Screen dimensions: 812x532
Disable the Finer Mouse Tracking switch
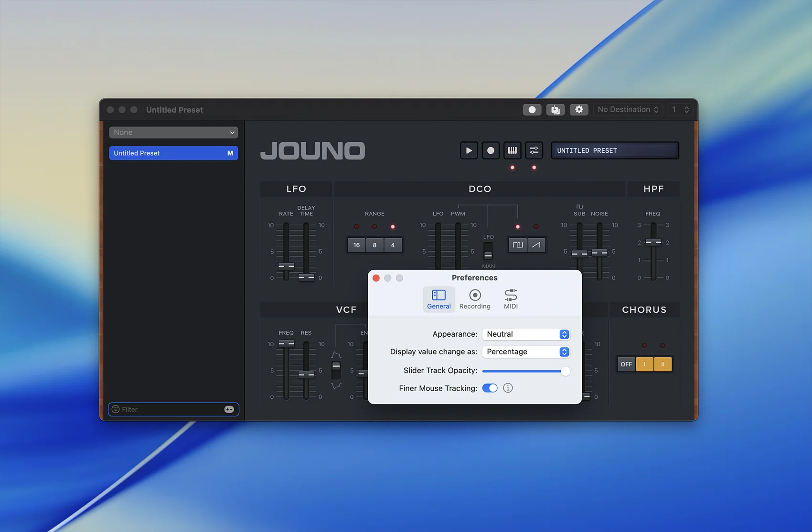coord(490,388)
